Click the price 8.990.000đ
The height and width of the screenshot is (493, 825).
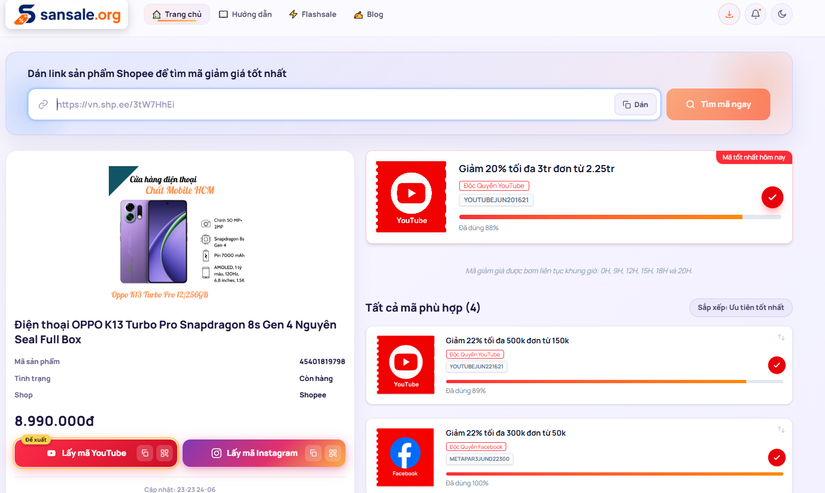click(54, 421)
